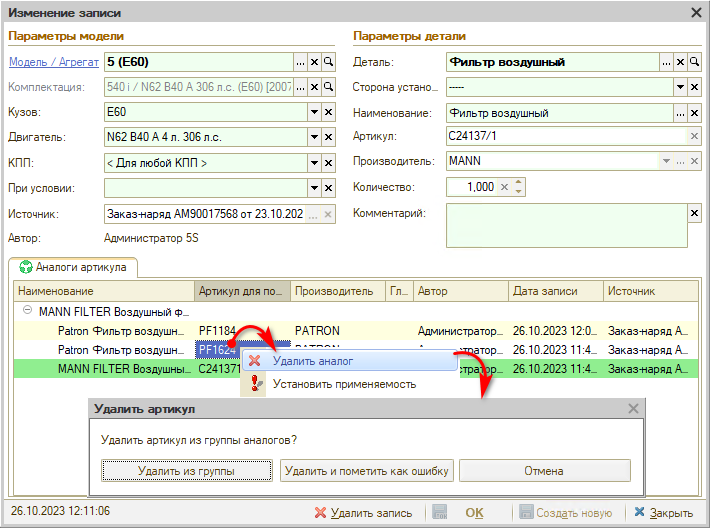This screenshot has width=710, height=528.
Task: Clear the Производитель field
Action: [x=694, y=161]
